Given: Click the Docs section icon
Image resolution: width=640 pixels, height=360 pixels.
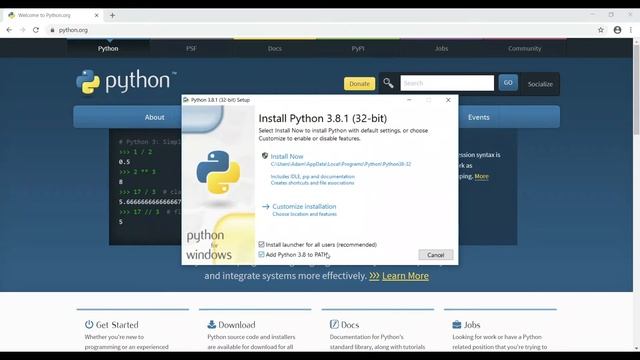Looking at the screenshot, I should pyautogui.click(x=334, y=324).
